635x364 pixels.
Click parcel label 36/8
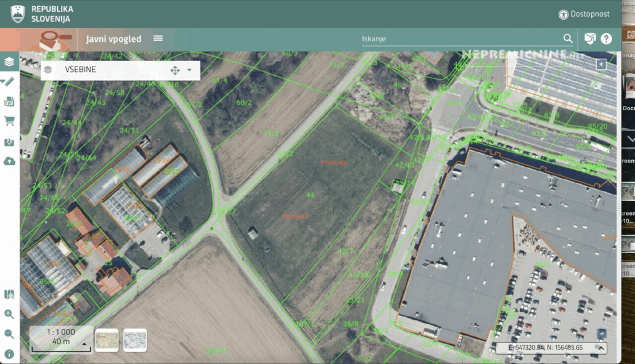351,324
